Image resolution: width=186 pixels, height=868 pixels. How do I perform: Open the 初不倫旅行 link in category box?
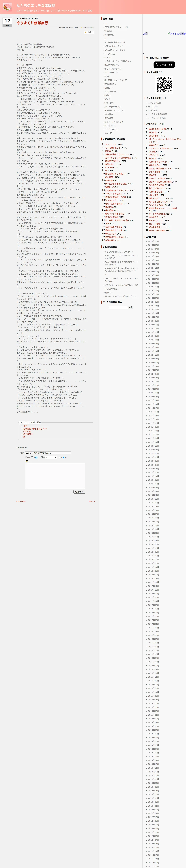click(28, 434)
